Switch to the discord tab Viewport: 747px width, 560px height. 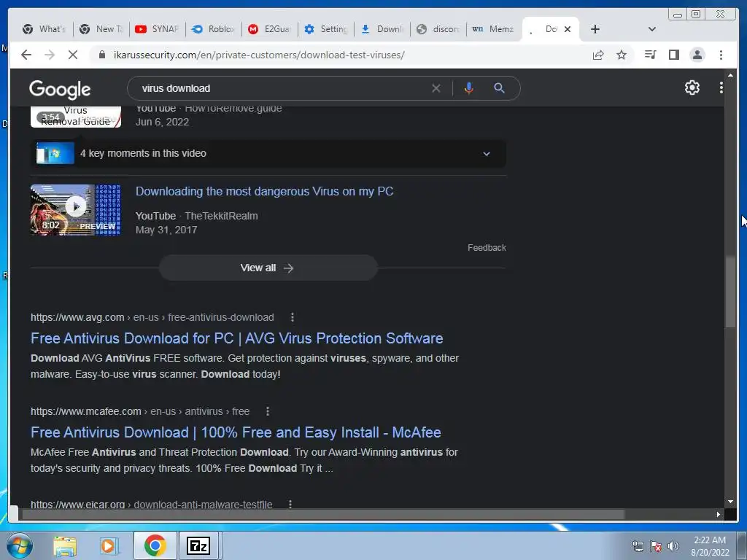pos(438,29)
